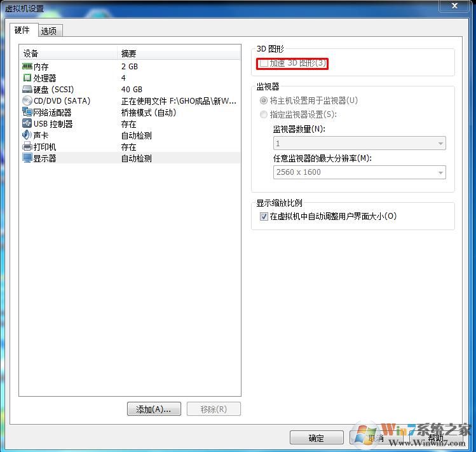Select the network adapter (网络适配器) icon

(27, 112)
